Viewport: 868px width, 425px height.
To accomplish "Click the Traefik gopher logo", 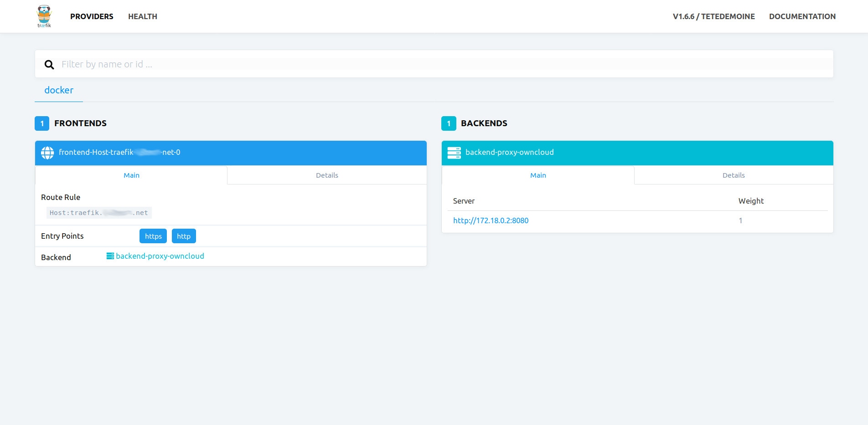I will point(44,16).
